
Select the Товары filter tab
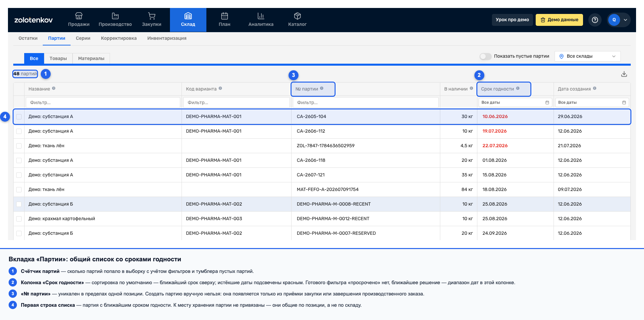pos(58,58)
